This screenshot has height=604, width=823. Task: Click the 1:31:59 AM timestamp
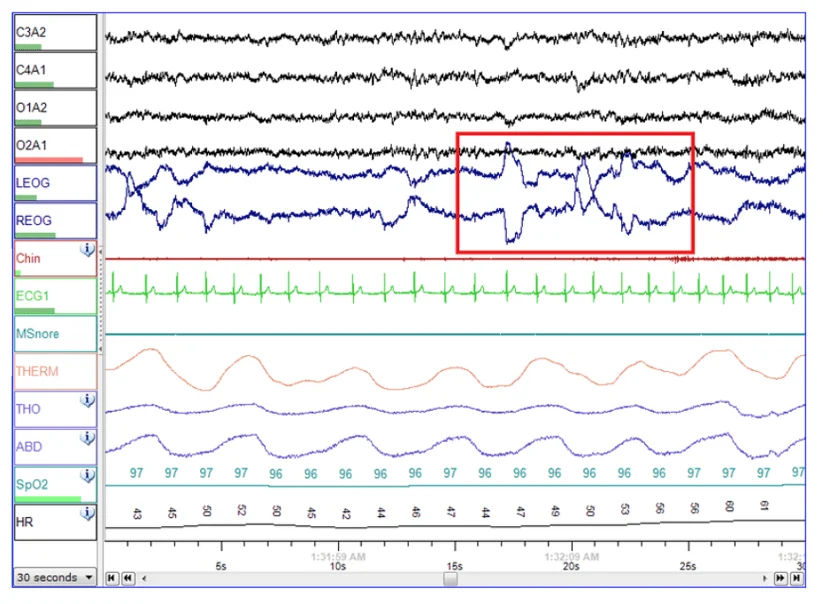(x=338, y=557)
